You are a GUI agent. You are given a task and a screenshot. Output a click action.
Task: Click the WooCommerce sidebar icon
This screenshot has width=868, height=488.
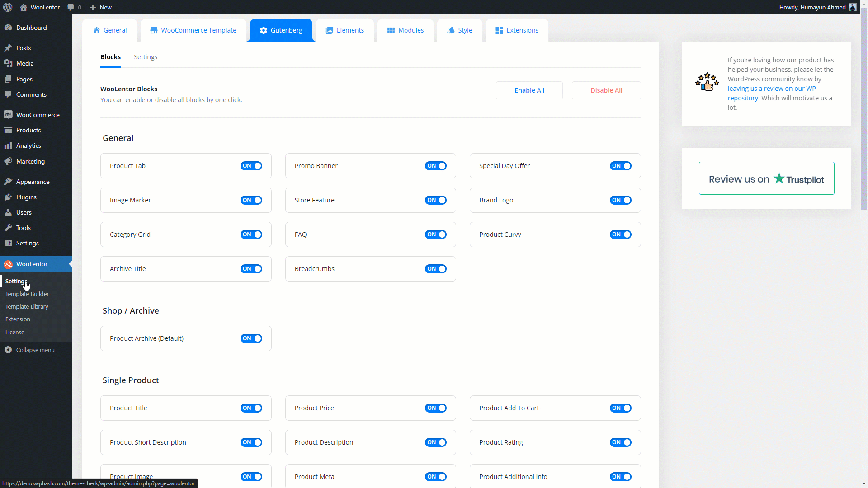click(x=8, y=115)
